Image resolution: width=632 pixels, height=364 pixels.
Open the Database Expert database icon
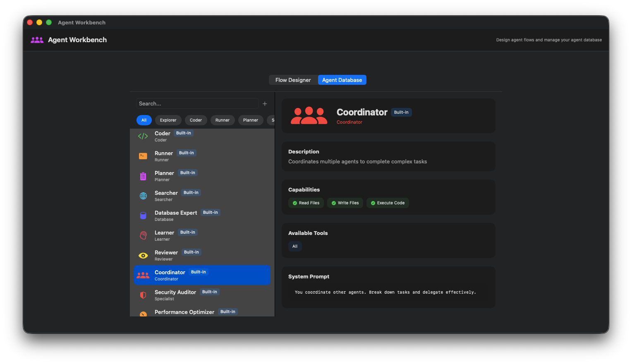tap(143, 216)
